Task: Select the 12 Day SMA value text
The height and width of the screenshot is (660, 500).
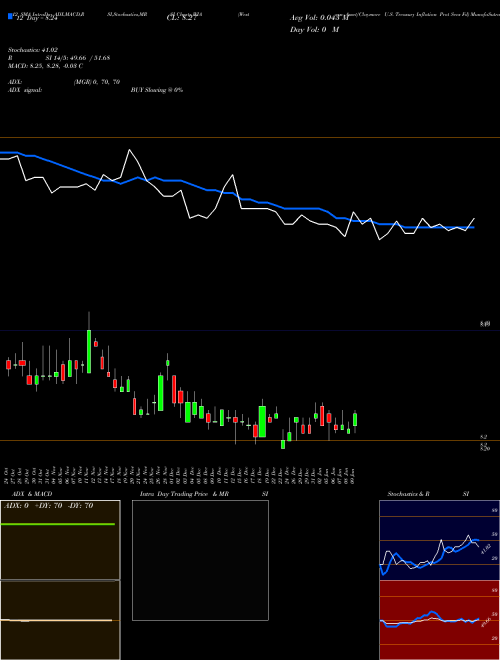Action: click(36, 18)
